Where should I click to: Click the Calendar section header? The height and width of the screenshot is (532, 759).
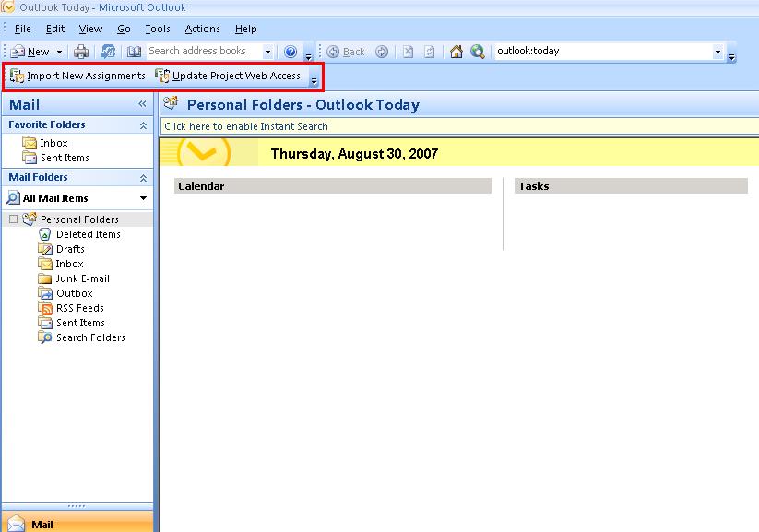pyautogui.click(x=333, y=186)
